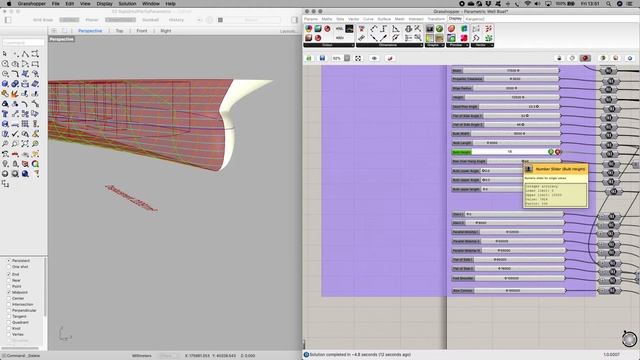640x360 pixels.
Task: Expand the Colour panel dropdown bar
Action: point(329,45)
